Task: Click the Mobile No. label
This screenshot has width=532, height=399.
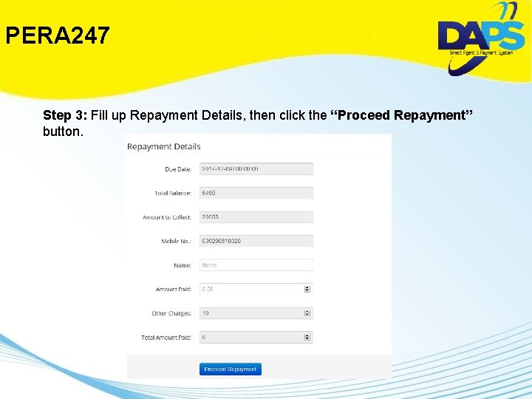Action: (x=177, y=241)
